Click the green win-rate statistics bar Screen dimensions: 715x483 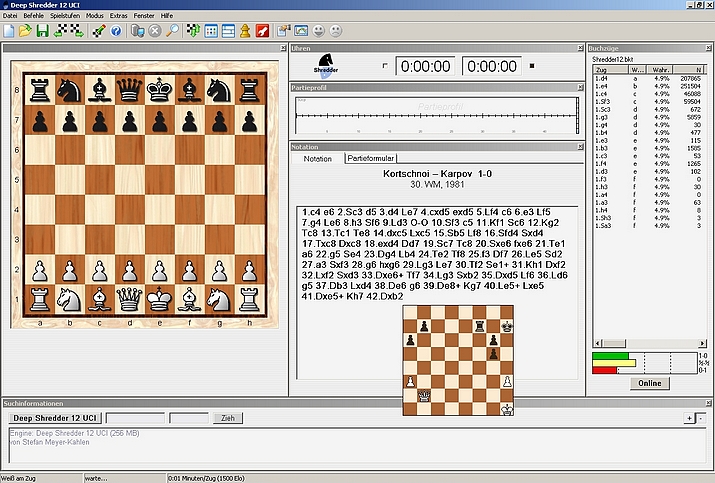point(611,356)
